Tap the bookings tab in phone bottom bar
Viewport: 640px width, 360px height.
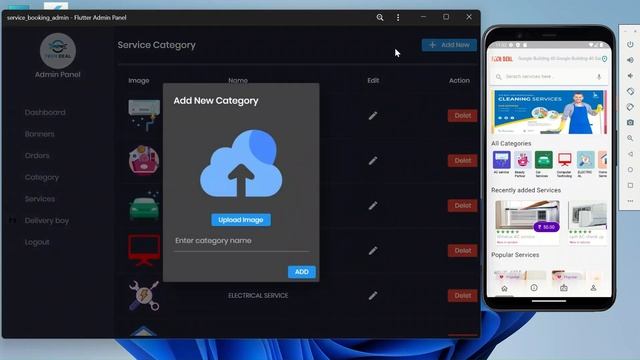tap(564, 288)
